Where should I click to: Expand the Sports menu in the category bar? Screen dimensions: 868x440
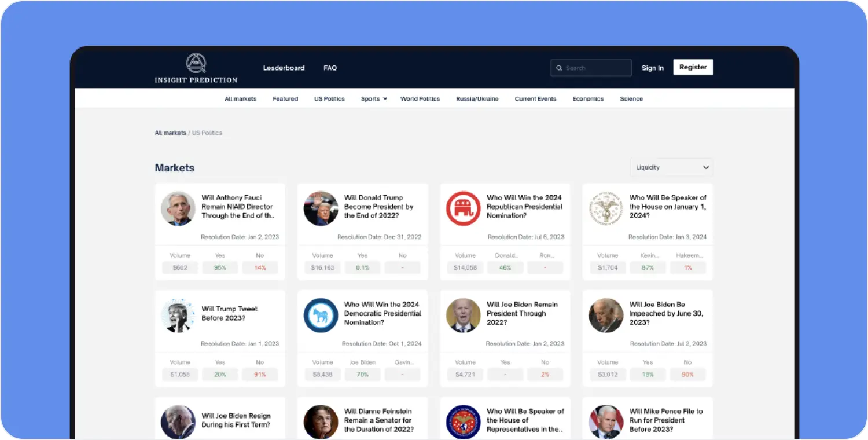(x=374, y=99)
